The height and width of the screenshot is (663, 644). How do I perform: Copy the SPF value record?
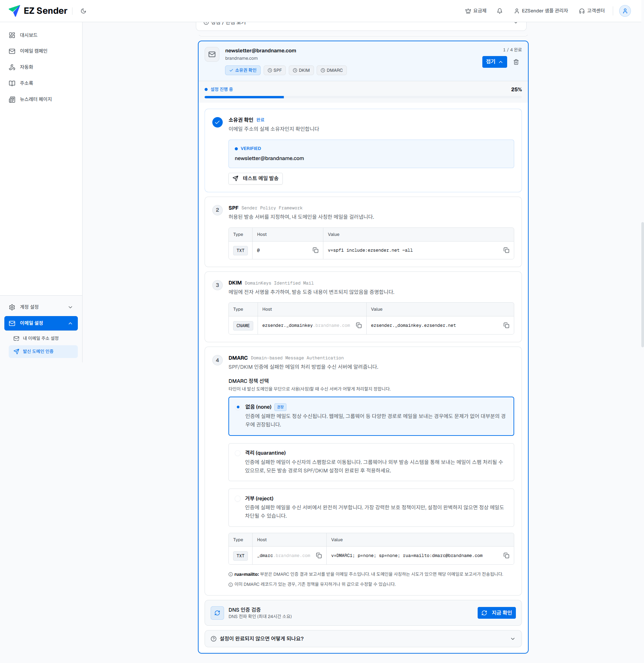pos(506,250)
